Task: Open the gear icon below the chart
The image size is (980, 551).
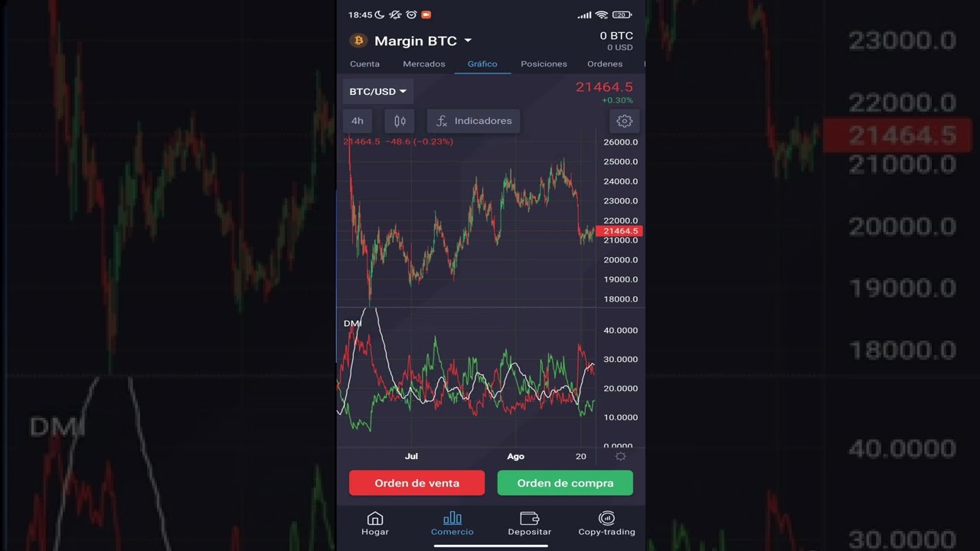Action: (620, 456)
